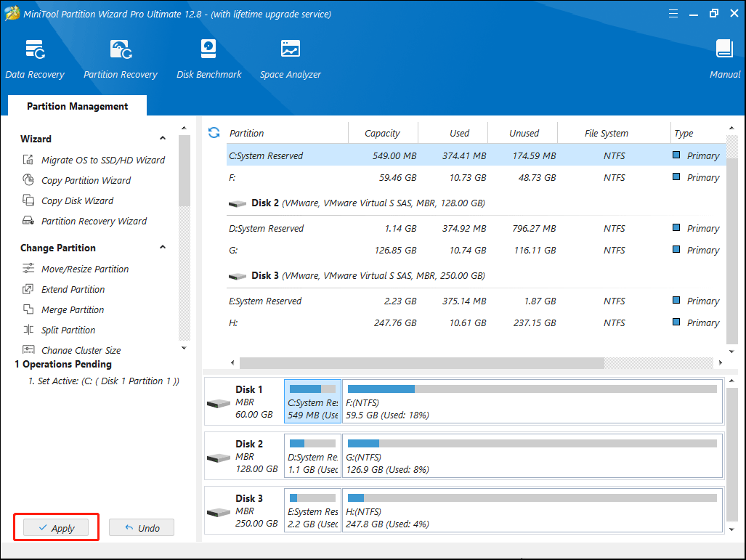The image size is (746, 560).
Task: Click the Split Partition icon
Action: tap(28, 330)
